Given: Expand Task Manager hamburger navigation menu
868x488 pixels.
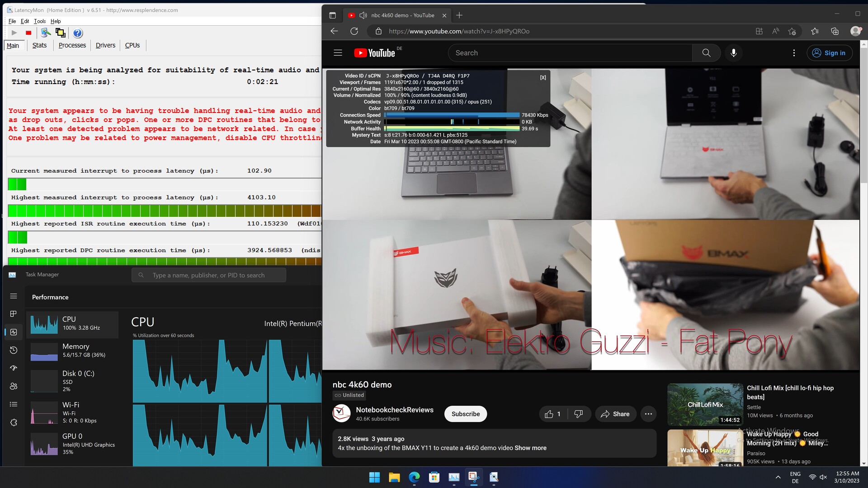Looking at the screenshot, I should pyautogui.click(x=14, y=296).
